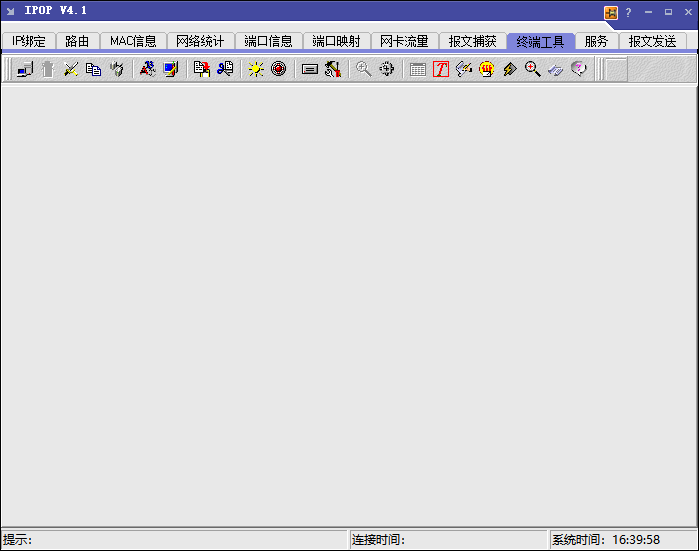This screenshot has width=699, height=551.
Task: Click the yellow lightning bolt icon
Action: click(510, 69)
